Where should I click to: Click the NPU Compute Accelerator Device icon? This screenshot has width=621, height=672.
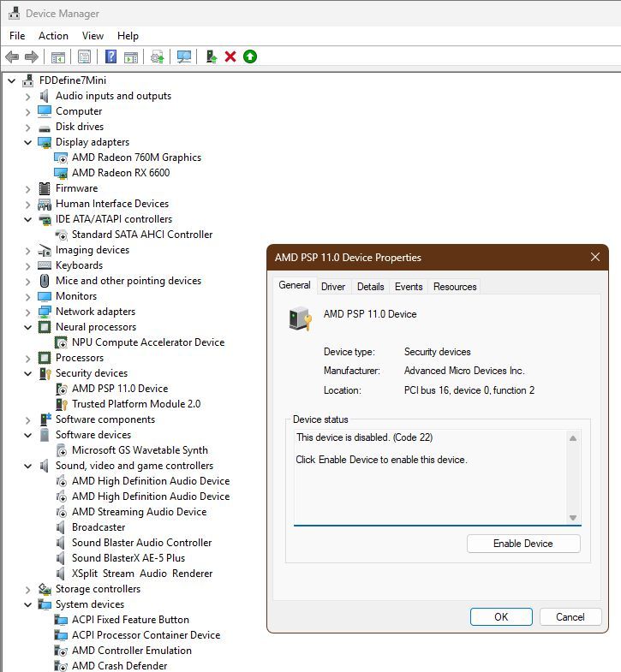[61, 342]
